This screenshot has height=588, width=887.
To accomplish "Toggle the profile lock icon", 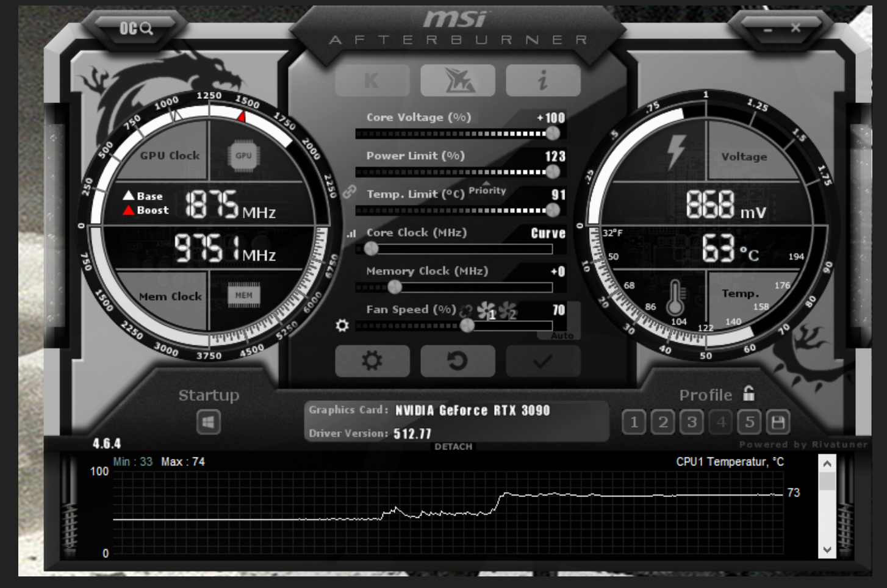I will click(x=749, y=393).
